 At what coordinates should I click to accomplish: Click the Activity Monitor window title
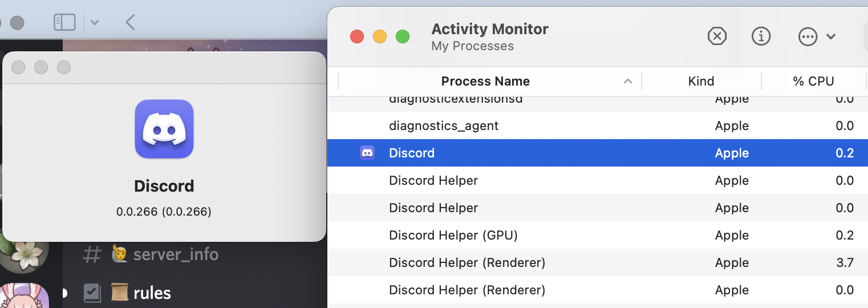tap(490, 29)
